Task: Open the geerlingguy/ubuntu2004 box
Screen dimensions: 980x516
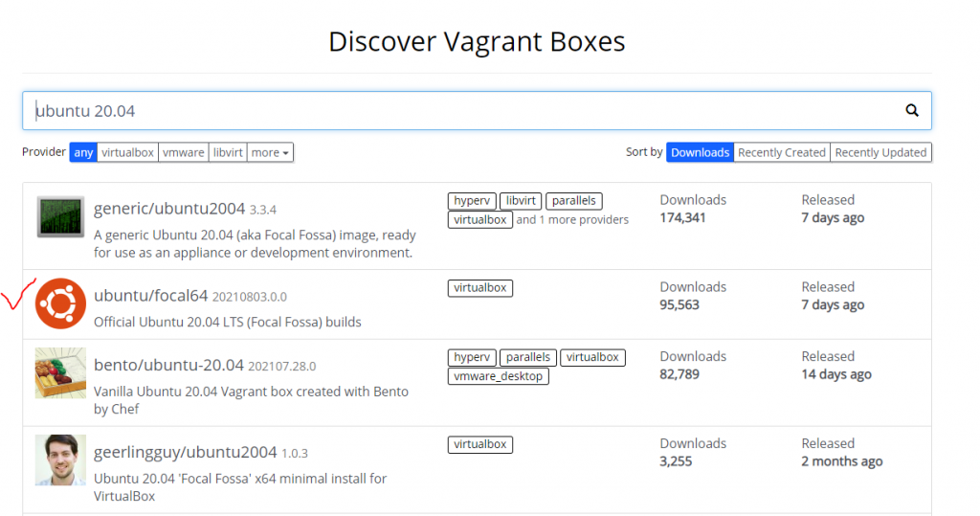Action: coord(185,452)
